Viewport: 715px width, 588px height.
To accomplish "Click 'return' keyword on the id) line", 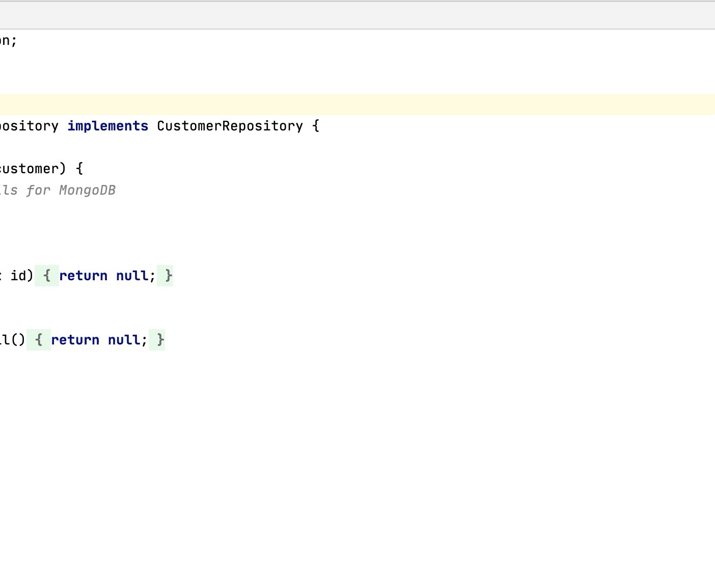I will pyautogui.click(x=84, y=276).
